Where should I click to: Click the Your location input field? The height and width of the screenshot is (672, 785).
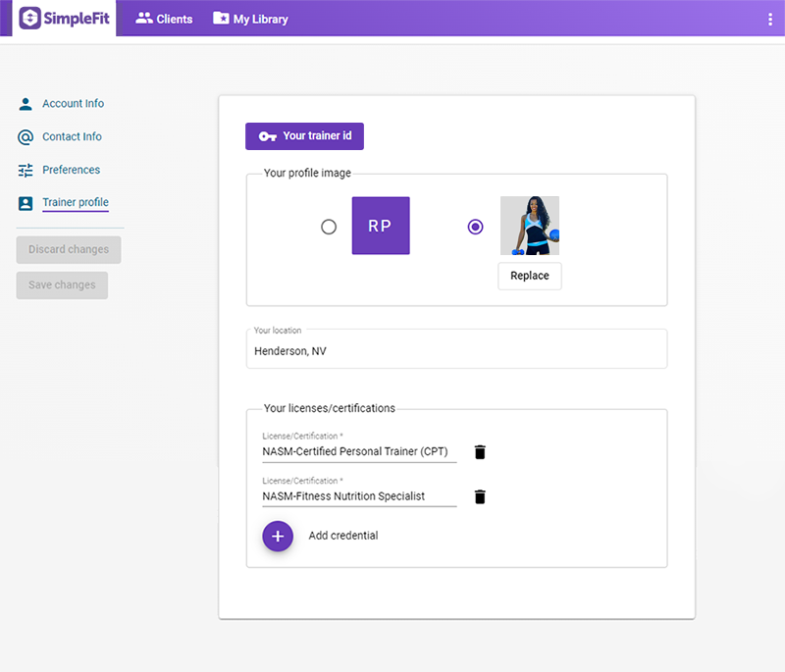pos(456,350)
